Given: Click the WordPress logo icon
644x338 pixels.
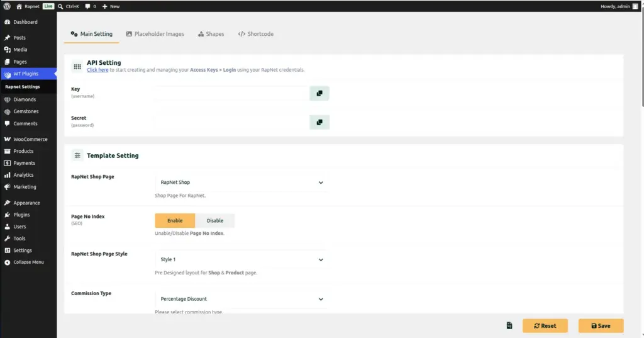Looking at the screenshot, I should click(7, 6).
